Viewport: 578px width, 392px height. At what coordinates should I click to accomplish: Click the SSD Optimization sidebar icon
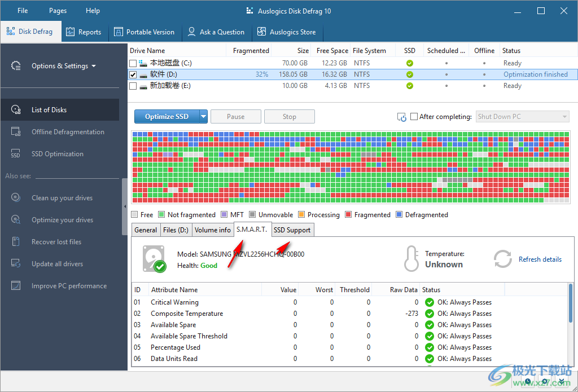[15, 153]
